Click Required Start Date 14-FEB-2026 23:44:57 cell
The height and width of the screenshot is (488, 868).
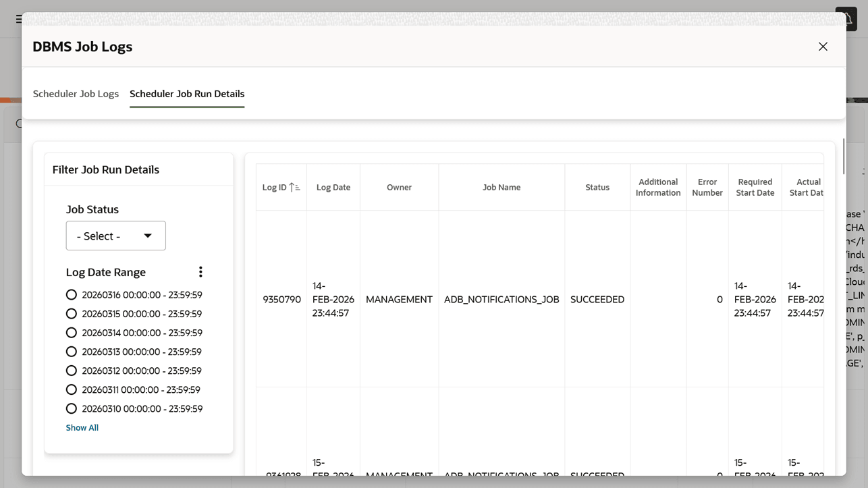tap(755, 299)
